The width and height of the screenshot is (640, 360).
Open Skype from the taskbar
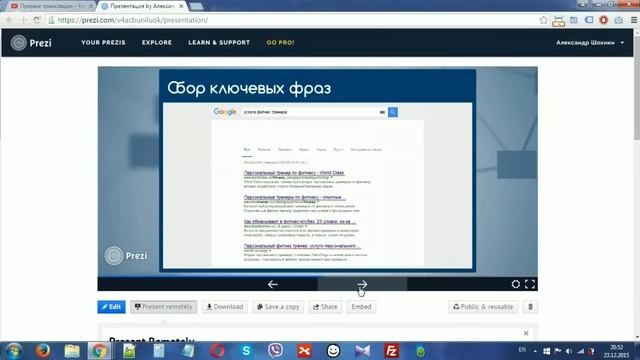point(246,351)
